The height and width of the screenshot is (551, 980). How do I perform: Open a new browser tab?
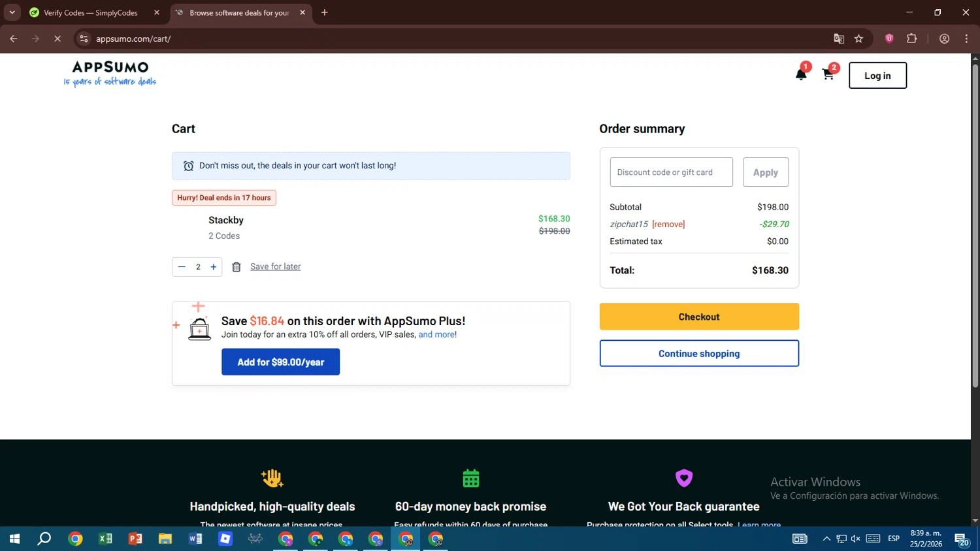click(325, 12)
